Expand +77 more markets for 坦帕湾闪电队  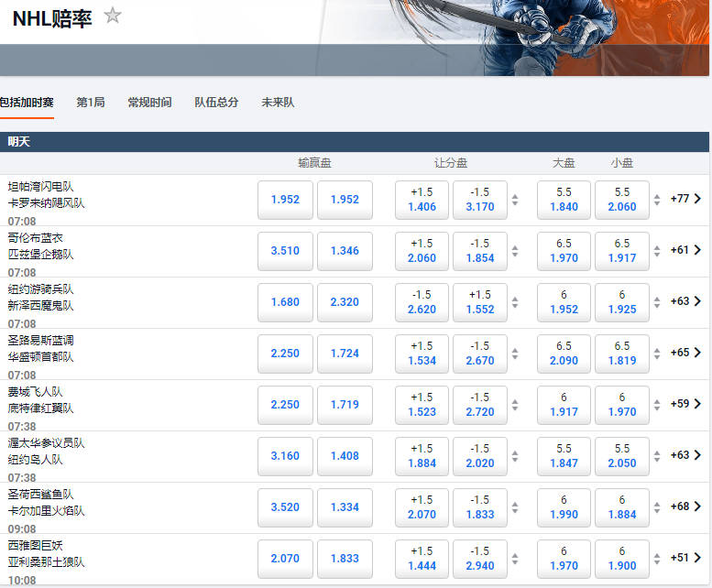[685, 199]
